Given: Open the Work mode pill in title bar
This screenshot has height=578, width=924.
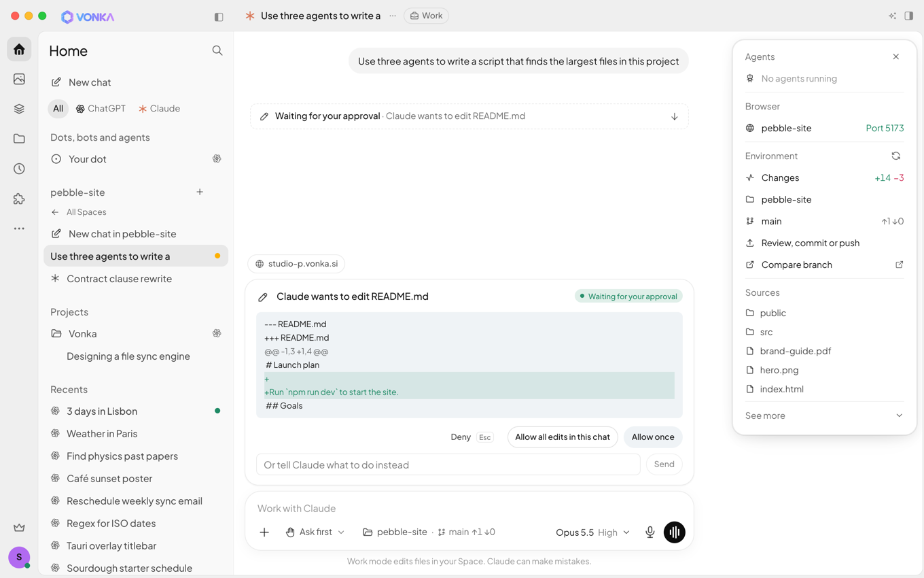Looking at the screenshot, I should pyautogui.click(x=426, y=16).
